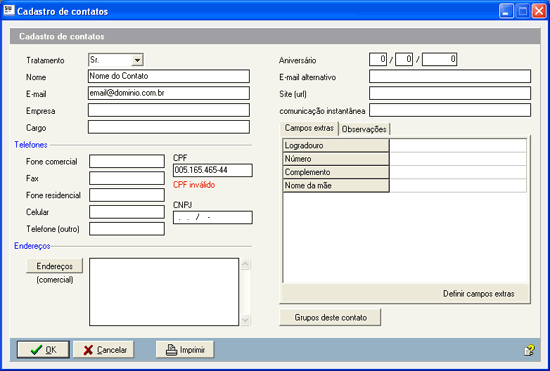The image size is (550, 371).
Task: Open the Tratamento dropdown
Action: click(x=137, y=60)
